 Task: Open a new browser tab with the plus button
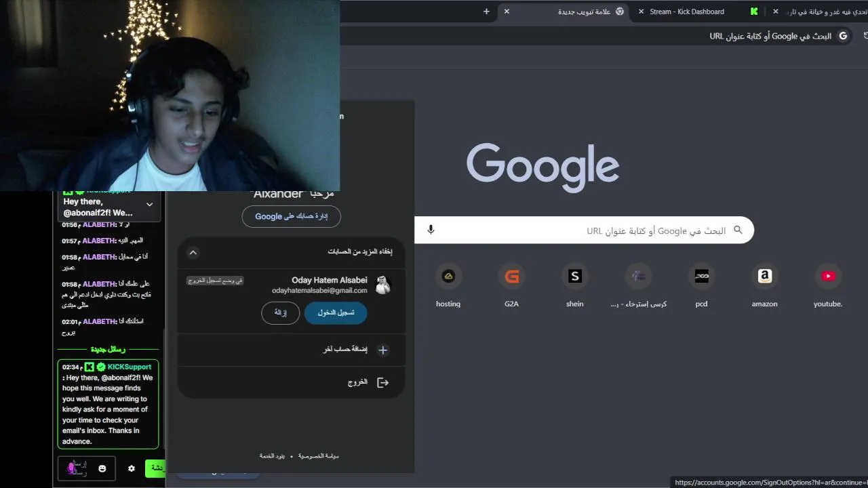[x=486, y=12]
